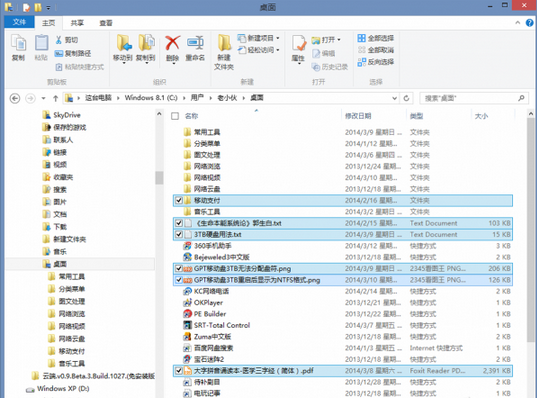The width and height of the screenshot is (537, 398).
Task: Click 编辑 (Edit) in the ribbon
Action: (323, 53)
